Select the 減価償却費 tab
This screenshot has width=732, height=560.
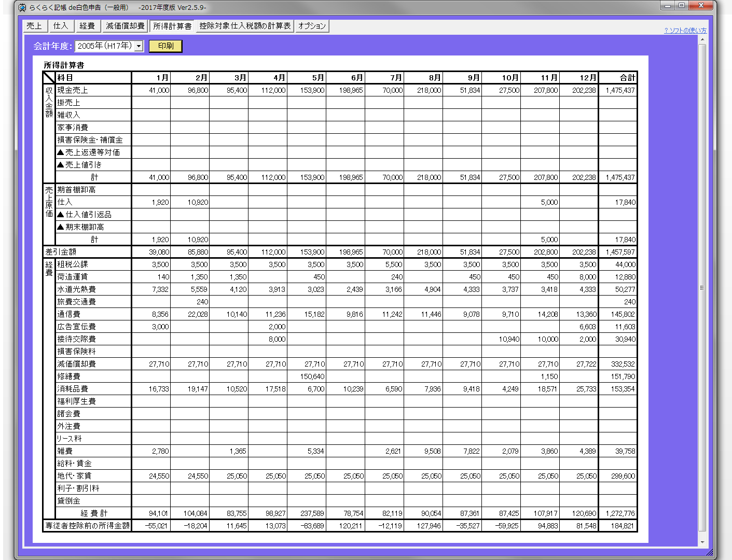tap(125, 26)
